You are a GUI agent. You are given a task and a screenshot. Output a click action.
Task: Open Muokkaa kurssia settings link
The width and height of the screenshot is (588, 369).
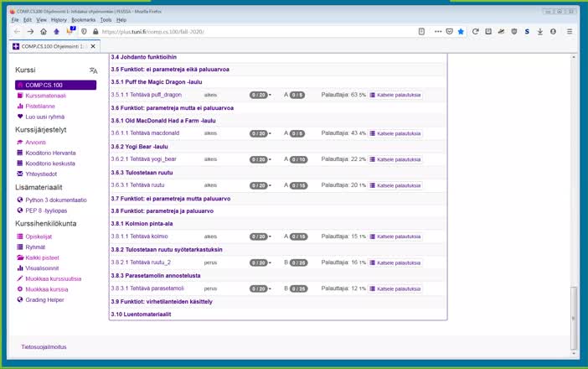tap(46, 288)
